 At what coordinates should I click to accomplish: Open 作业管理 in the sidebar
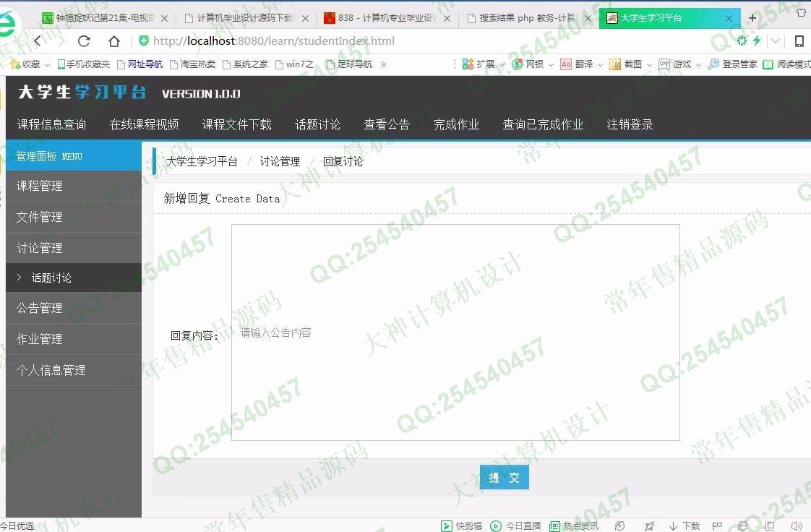(74, 339)
